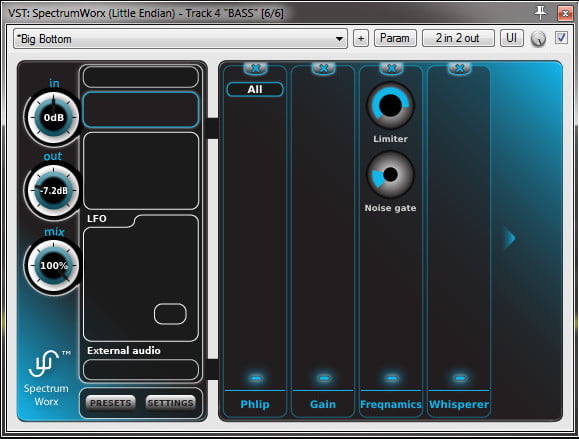Click the out gain knob showing -7.2dB
The height and width of the screenshot is (439, 579).
[54, 191]
